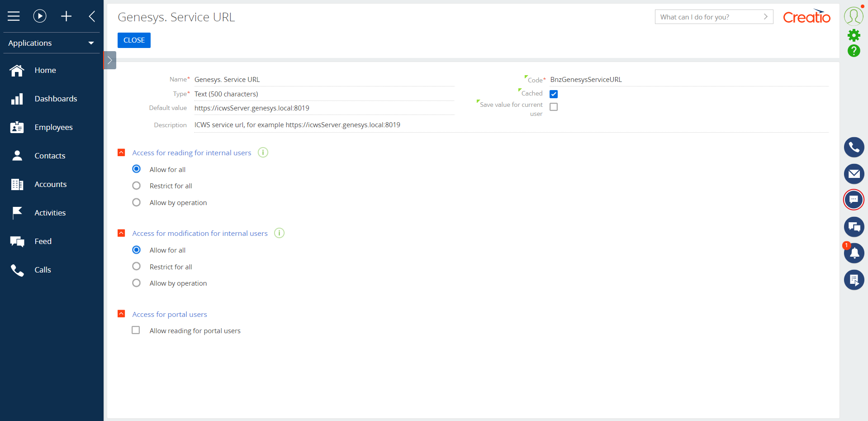Check Allow reading for portal users
The image size is (868, 421).
point(136,330)
